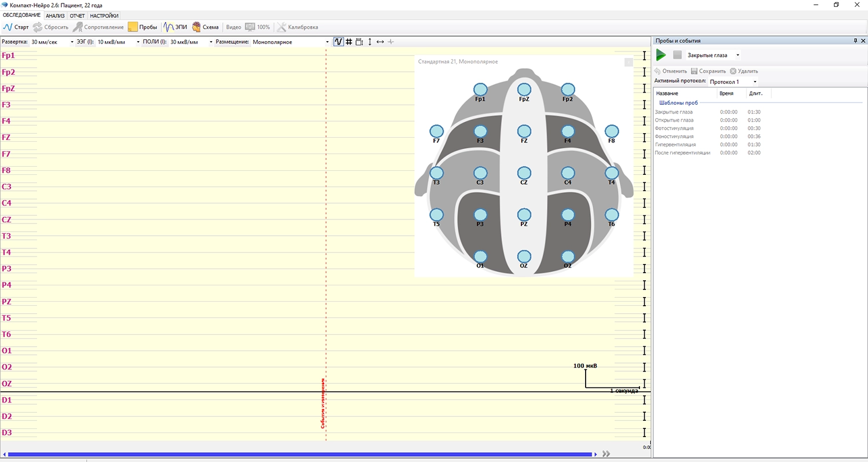Toggle the waveform display mode button
Screen dimensions: 868x462
[x=339, y=42]
